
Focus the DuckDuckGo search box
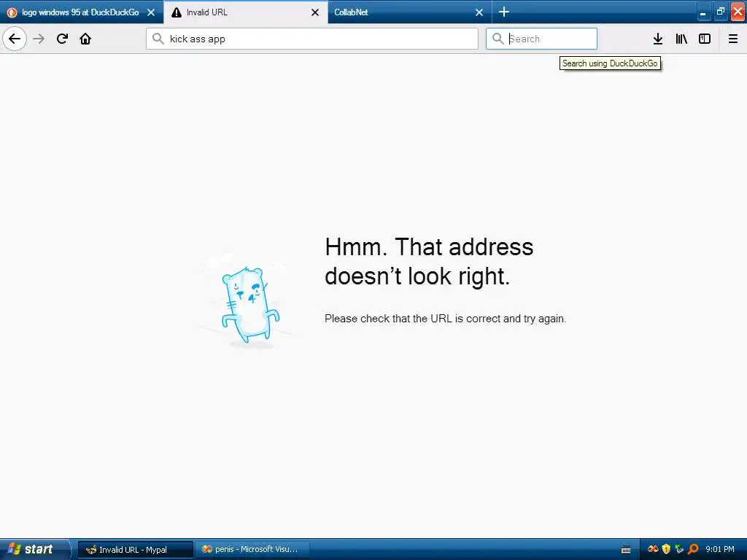[x=541, y=39]
